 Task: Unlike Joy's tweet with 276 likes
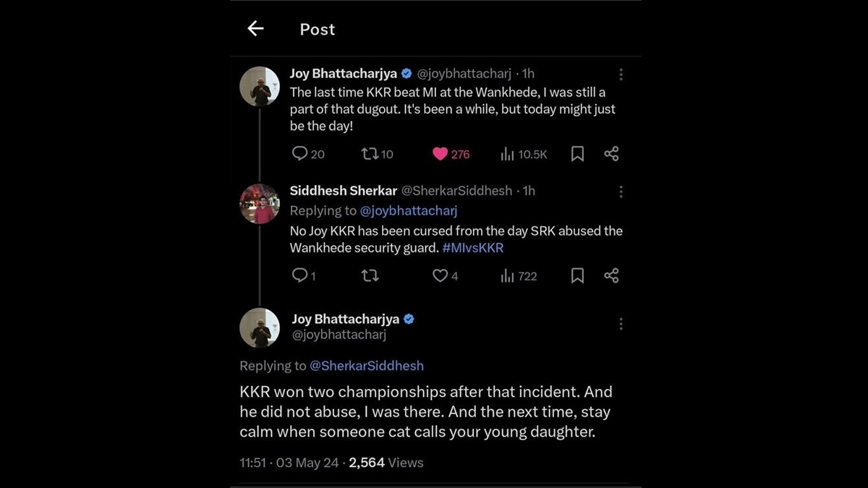[x=441, y=153]
